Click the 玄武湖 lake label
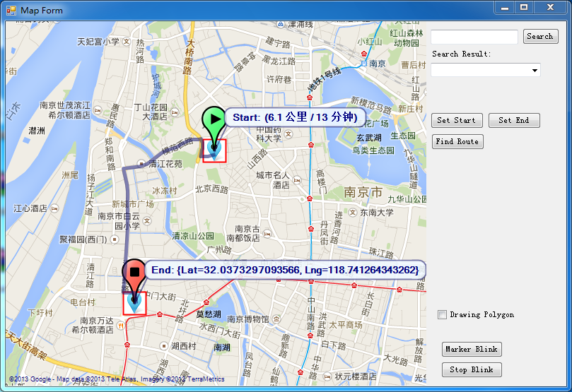Viewport: 572px width, 392px height. point(369,138)
